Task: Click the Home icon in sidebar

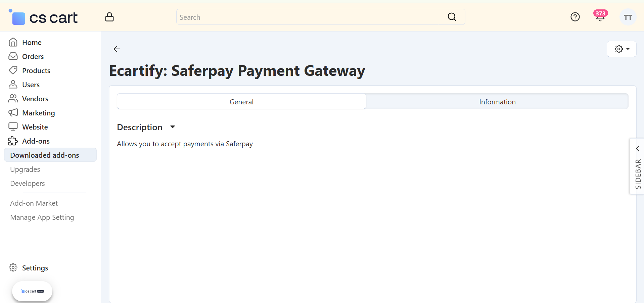Action: 13,42
